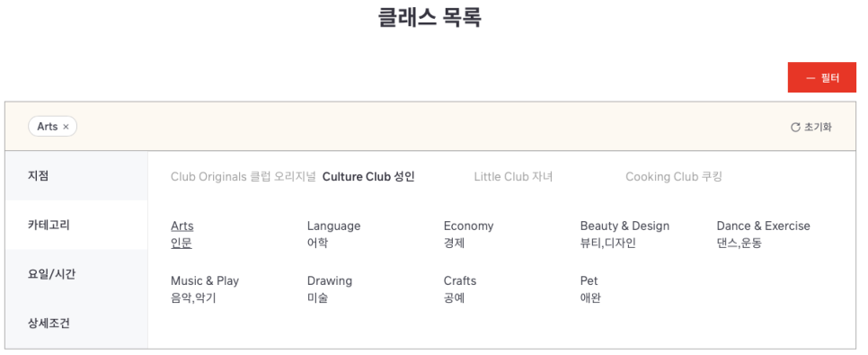Select the Beauty & Design category
Screen dimensions: 868x355
tap(624, 235)
